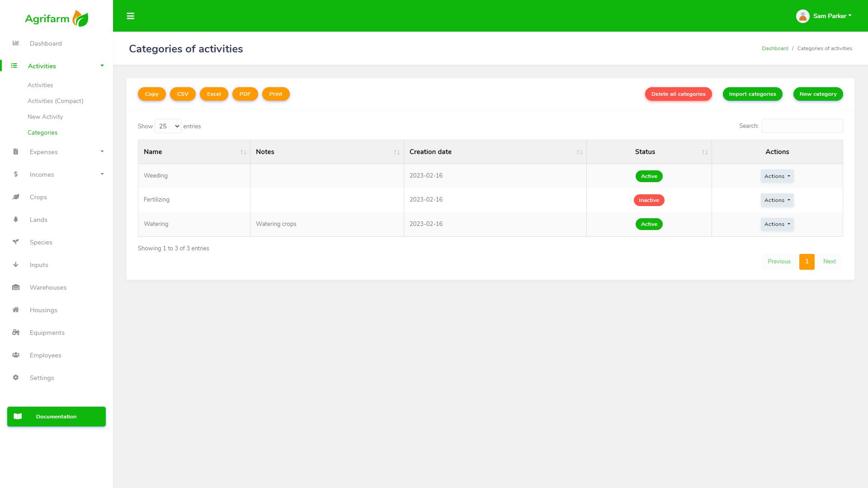Viewport: 868px width, 488px height.
Task: Open Activities (Compact) submenu item
Action: point(56,101)
